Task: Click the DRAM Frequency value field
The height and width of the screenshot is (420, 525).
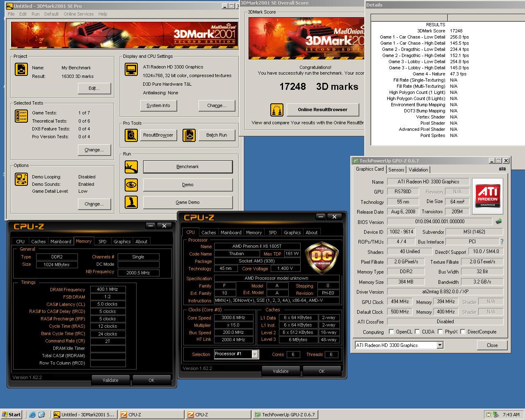Action: [108, 290]
